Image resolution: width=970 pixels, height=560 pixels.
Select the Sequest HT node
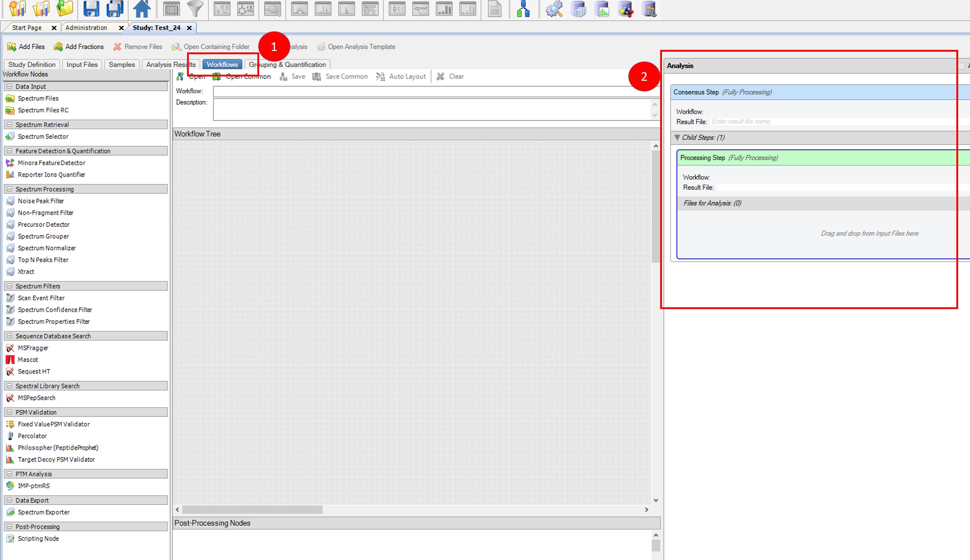tap(34, 372)
